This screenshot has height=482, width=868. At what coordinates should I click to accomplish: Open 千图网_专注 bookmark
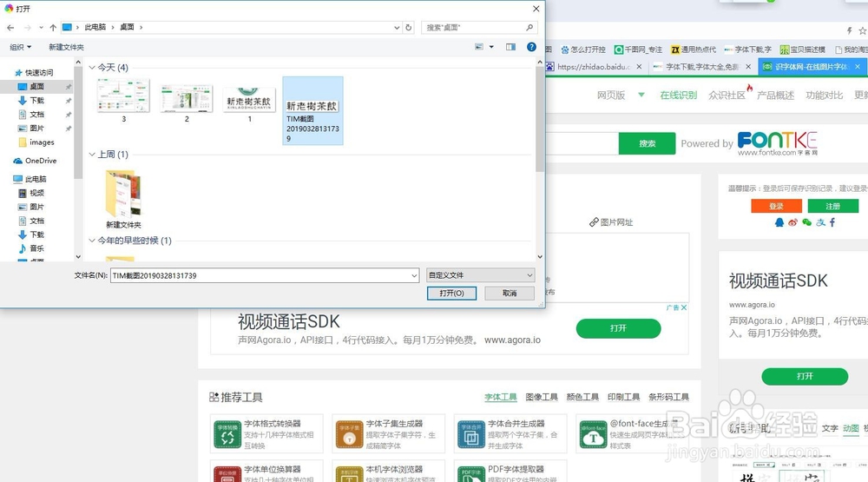(x=638, y=50)
